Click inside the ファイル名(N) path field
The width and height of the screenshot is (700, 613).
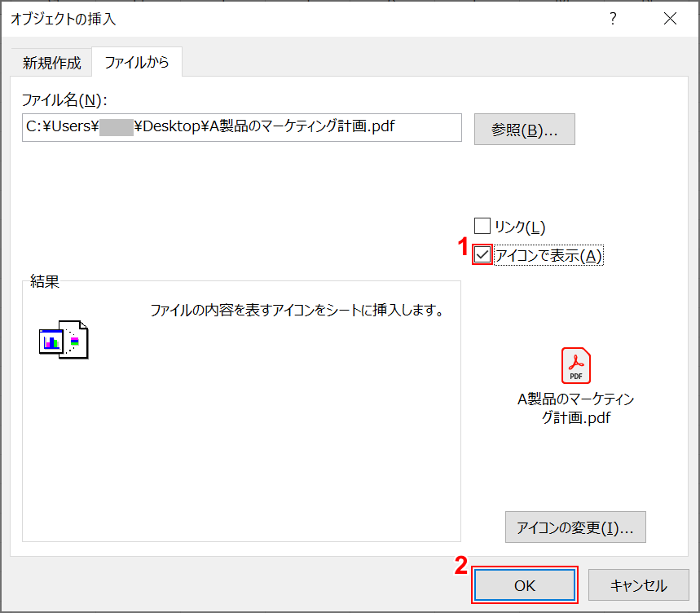[241, 127]
